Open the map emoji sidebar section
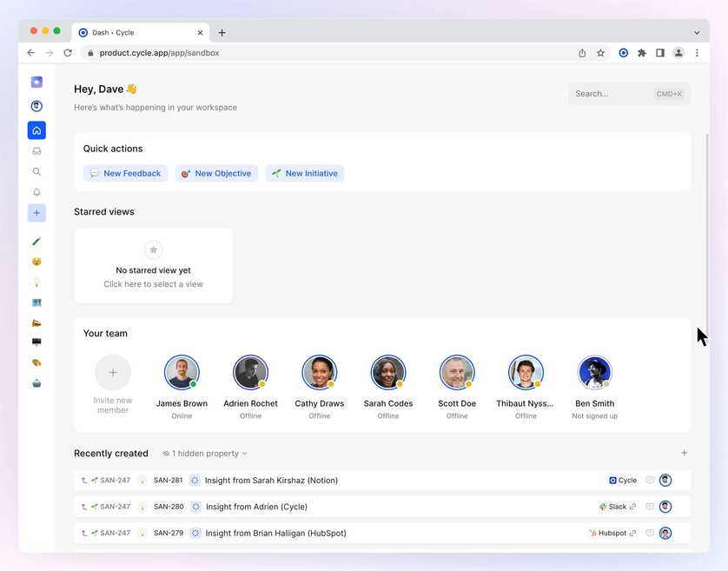 pyautogui.click(x=36, y=302)
